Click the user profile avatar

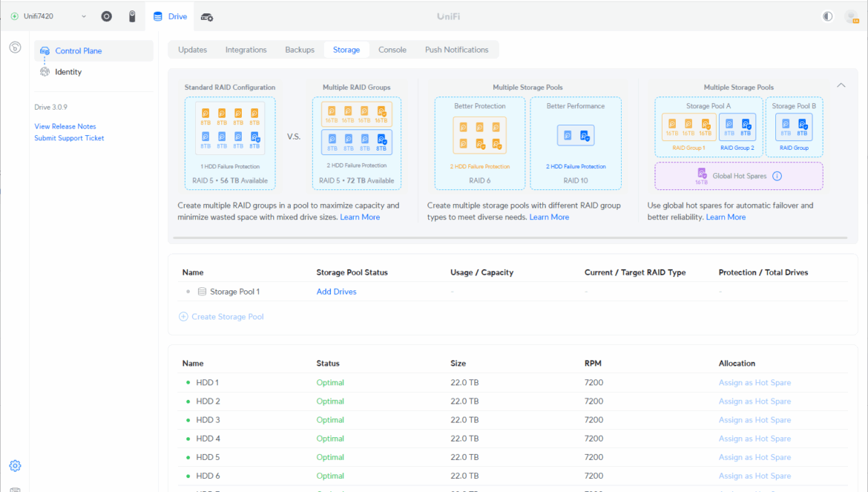(x=852, y=16)
